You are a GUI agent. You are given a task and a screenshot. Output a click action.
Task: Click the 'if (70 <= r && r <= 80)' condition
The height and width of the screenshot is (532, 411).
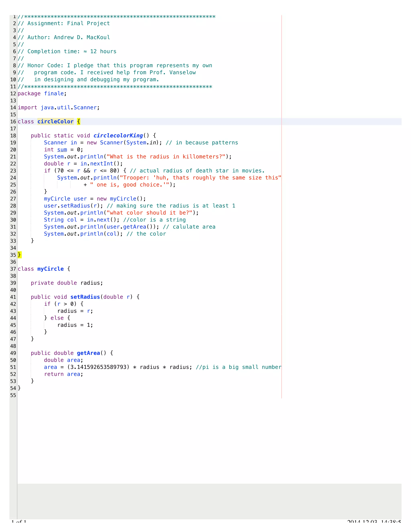[x=81, y=171]
